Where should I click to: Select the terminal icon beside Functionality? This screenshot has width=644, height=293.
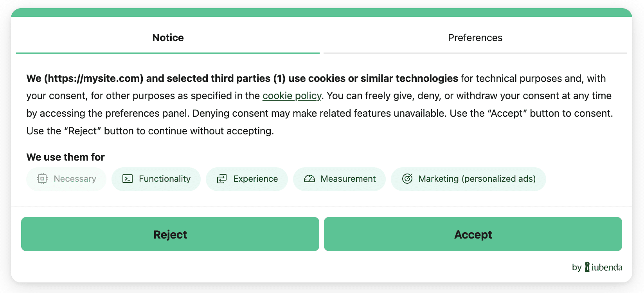point(128,179)
